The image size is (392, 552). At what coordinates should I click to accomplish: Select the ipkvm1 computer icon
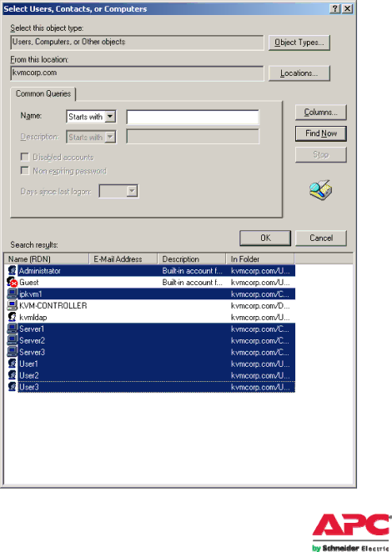coord(12,294)
